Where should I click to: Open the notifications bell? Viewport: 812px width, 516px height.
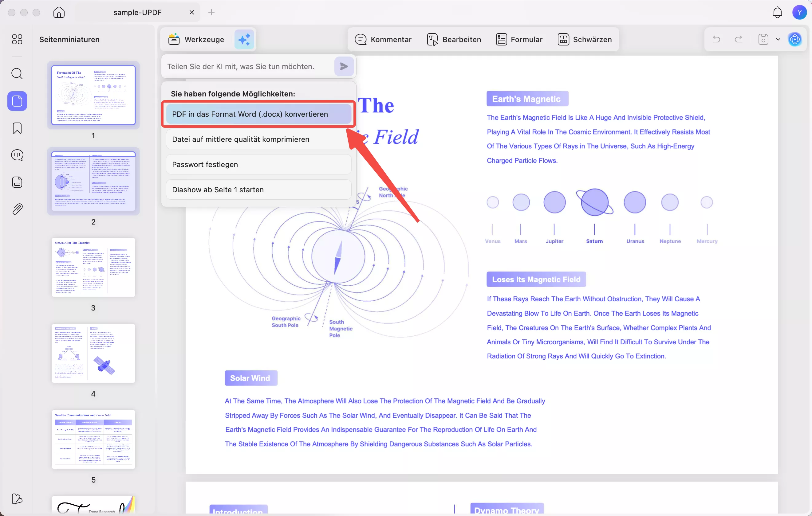(777, 13)
